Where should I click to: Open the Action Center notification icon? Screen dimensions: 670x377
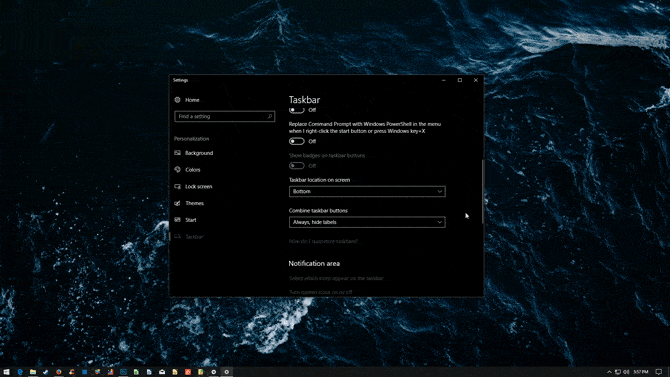tap(659, 372)
